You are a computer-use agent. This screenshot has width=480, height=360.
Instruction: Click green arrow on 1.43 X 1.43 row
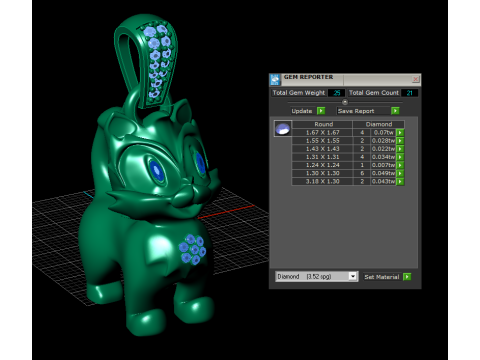coord(400,149)
